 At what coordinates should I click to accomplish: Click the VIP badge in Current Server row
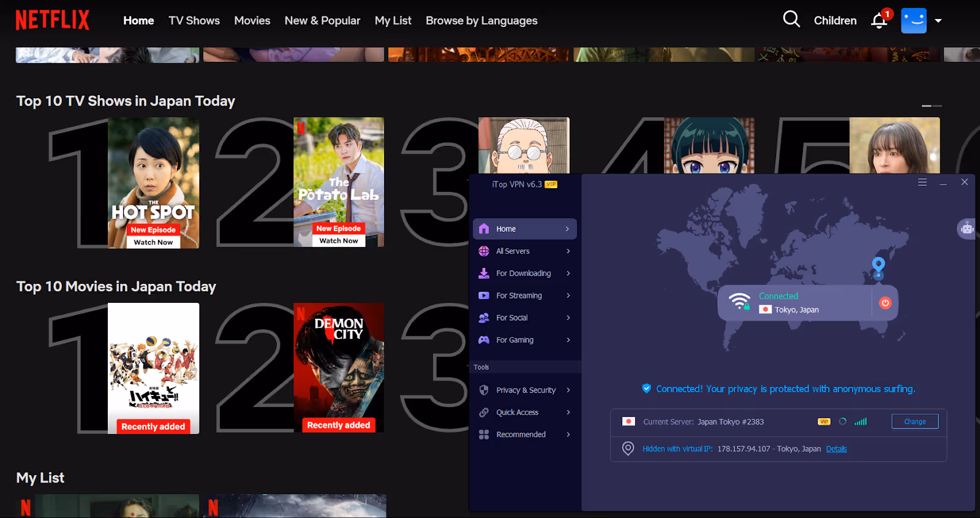[824, 422]
